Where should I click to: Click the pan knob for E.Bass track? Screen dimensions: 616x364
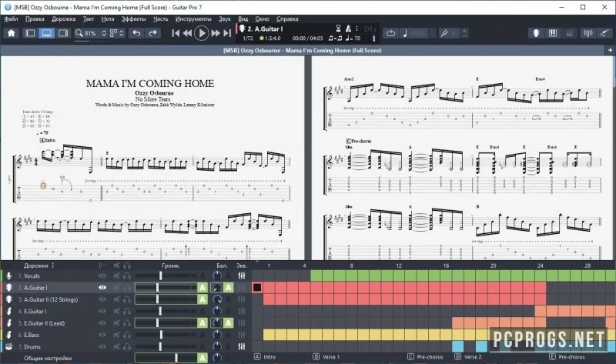point(217,335)
